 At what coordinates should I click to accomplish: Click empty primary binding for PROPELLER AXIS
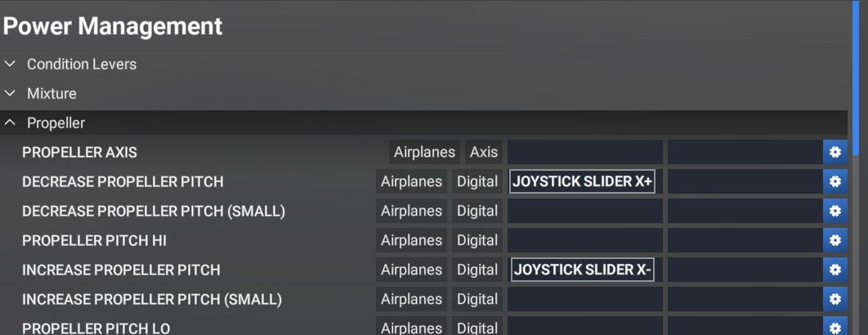click(x=585, y=152)
